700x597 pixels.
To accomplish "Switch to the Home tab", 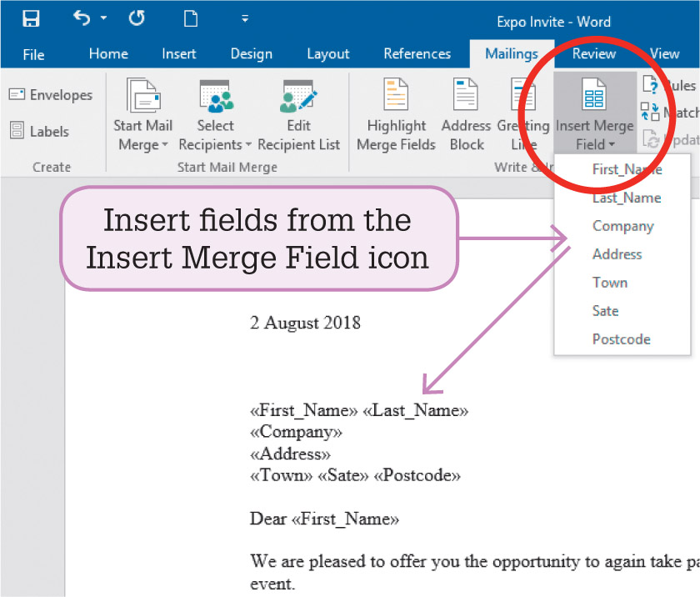I will pyautogui.click(x=108, y=53).
